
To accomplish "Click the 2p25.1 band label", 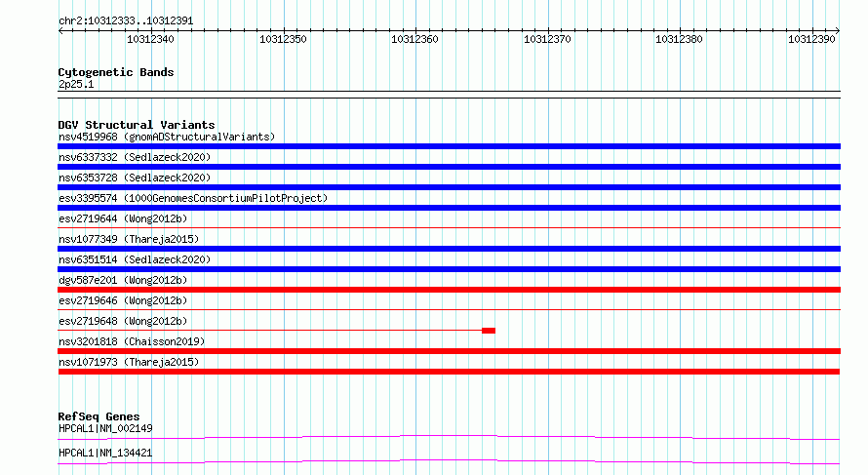I will 76,84.
